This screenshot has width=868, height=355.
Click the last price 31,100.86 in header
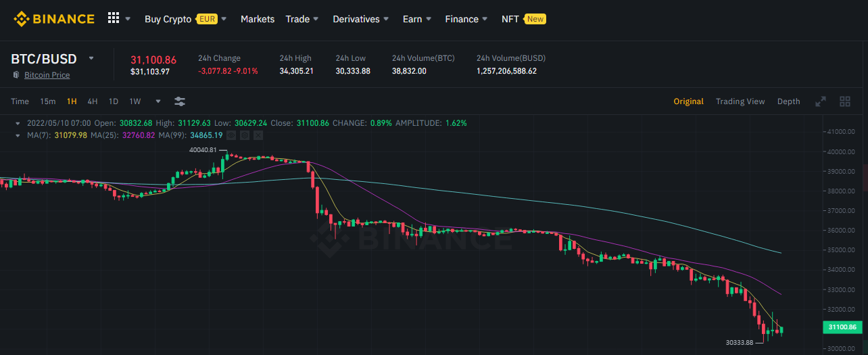153,60
